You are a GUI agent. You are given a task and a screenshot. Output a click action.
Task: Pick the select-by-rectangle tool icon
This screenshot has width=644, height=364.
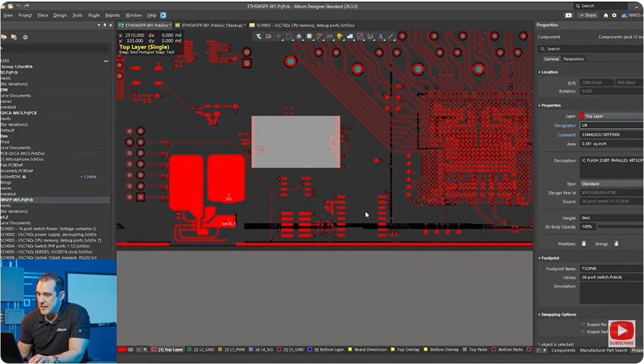pos(289,37)
